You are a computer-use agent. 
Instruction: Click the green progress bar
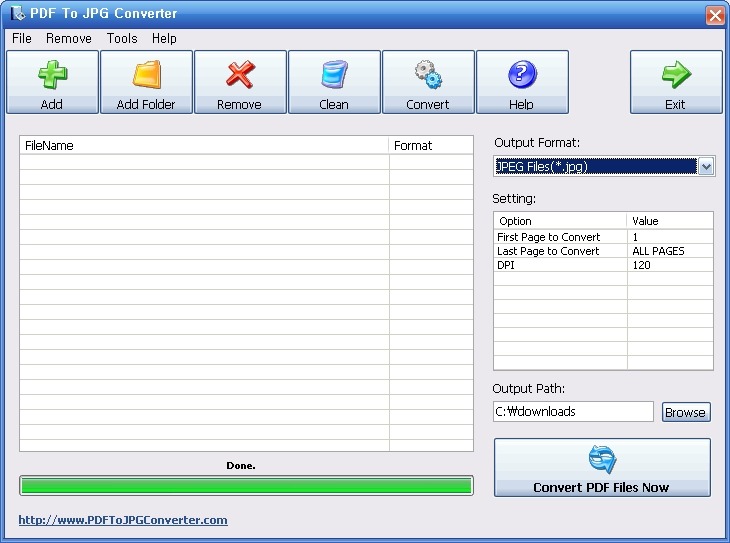pos(246,486)
